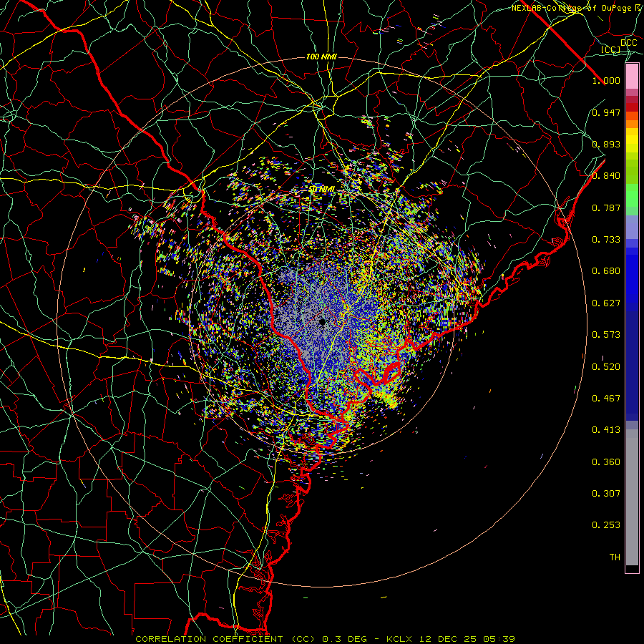Screen dimensions: 644x644
Task: Click the 50 NMI range ring label
Action: tap(322, 189)
